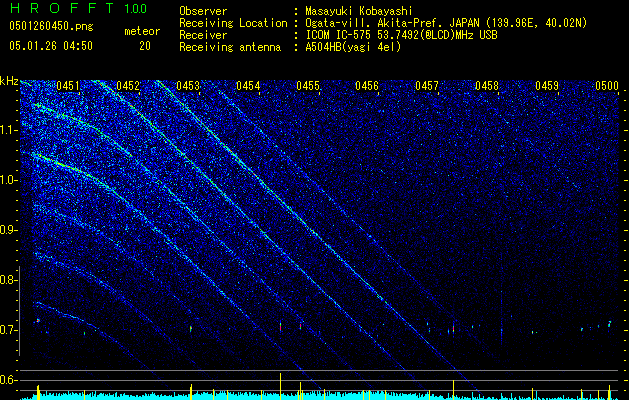Viewport: 629px width, 400px height.
Task: Click the 0500 time axis marker
Action: coord(607,86)
